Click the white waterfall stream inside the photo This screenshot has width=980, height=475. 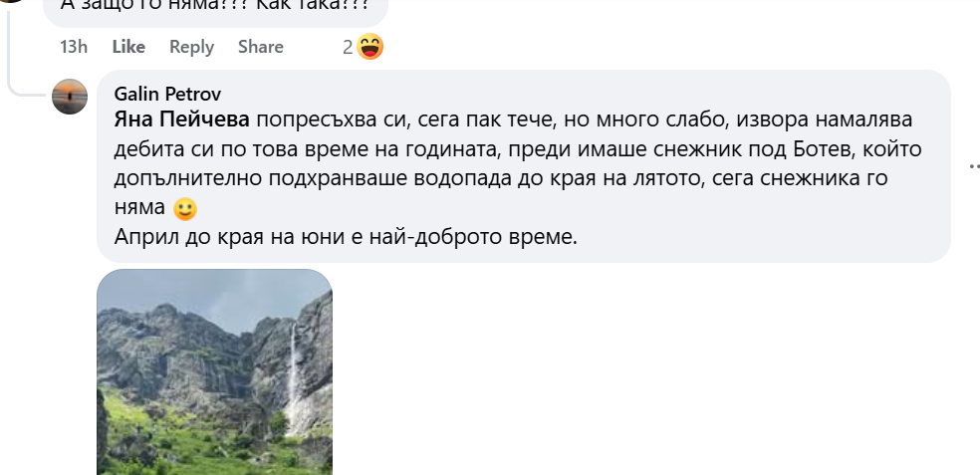tap(292, 375)
